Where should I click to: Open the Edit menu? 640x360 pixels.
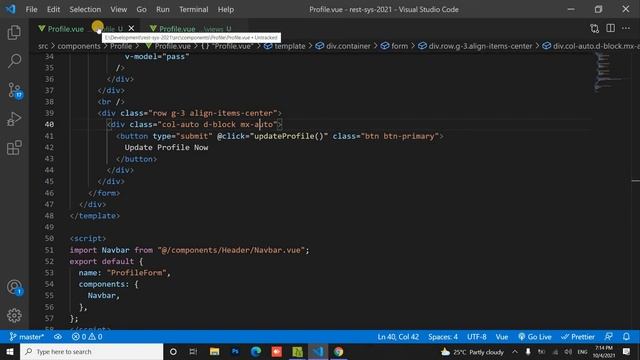tap(53, 9)
